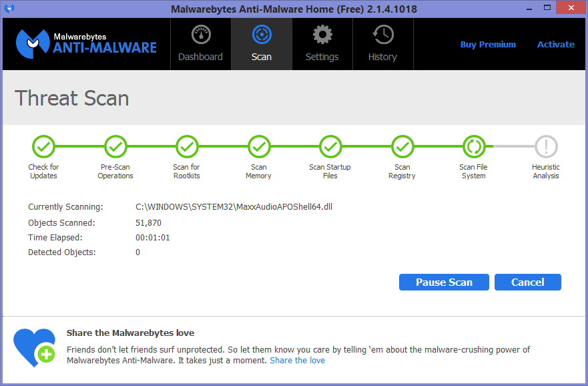
Task: Cancel the running threat scan
Action: [x=528, y=282]
